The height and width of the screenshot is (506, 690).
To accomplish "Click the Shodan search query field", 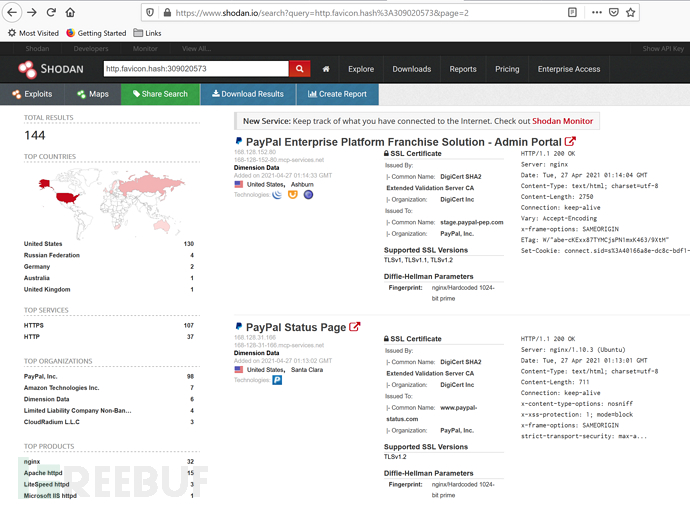I will [196, 69].
